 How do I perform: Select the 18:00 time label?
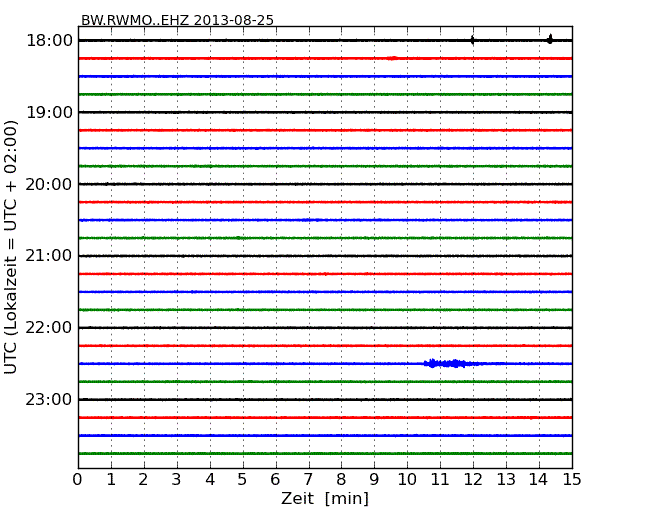pyautogui.click(x=49, y=41)
